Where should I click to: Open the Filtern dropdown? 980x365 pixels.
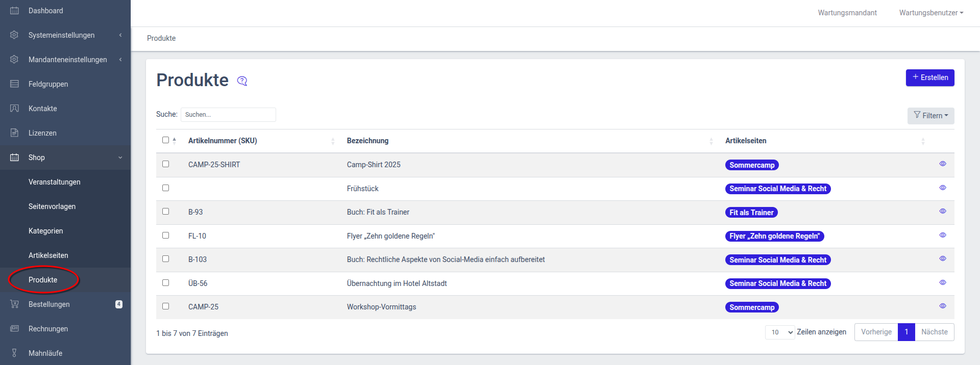pos(930,116)
